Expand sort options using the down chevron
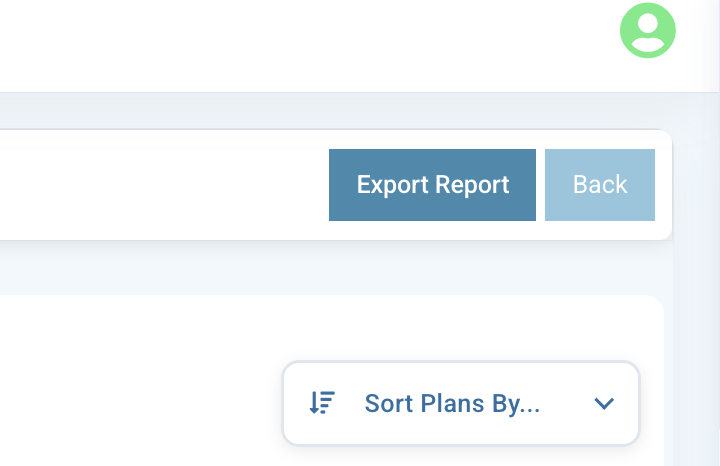The image size is (720, 466). pyautogui.click(x=603, y=403)
